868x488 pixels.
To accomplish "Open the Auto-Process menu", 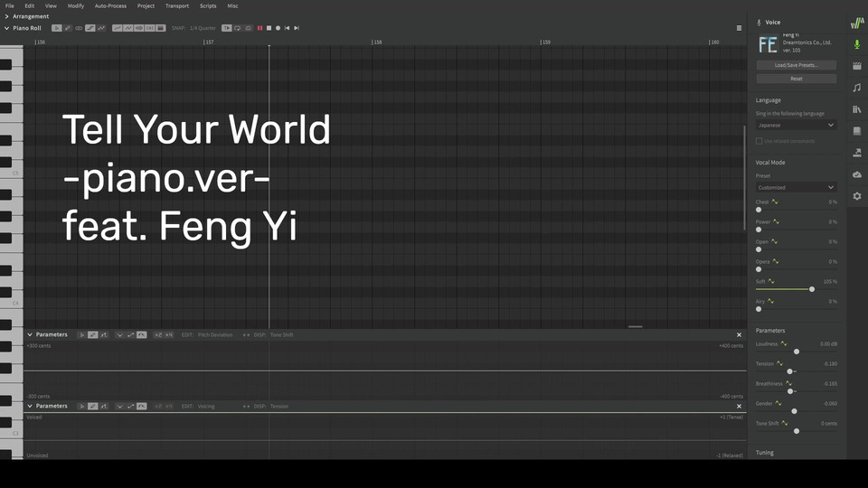I will [x=110, y=6].
